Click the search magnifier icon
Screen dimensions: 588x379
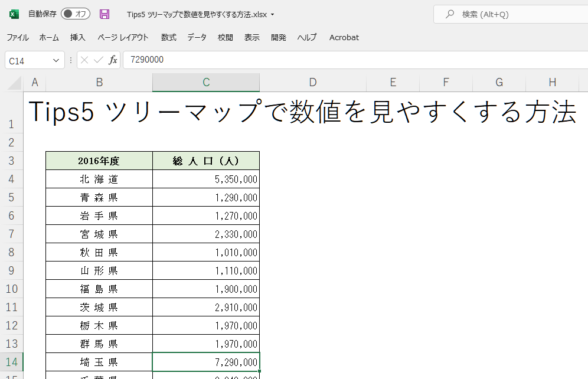[x=450, y=14]
